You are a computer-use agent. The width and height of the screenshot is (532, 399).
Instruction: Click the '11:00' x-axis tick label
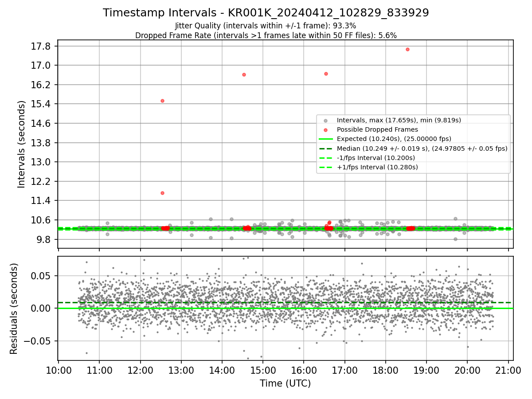[99, 370]
